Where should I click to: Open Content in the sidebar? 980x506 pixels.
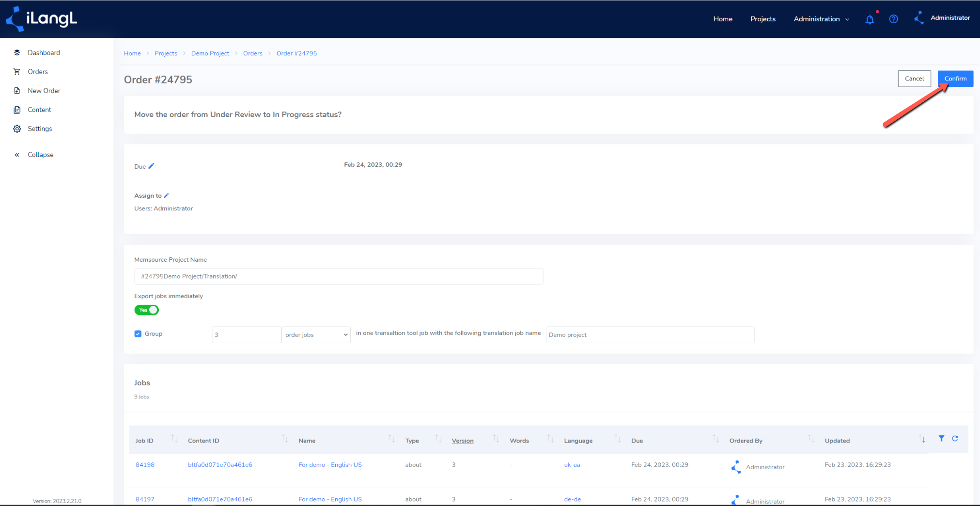(39, 110)
